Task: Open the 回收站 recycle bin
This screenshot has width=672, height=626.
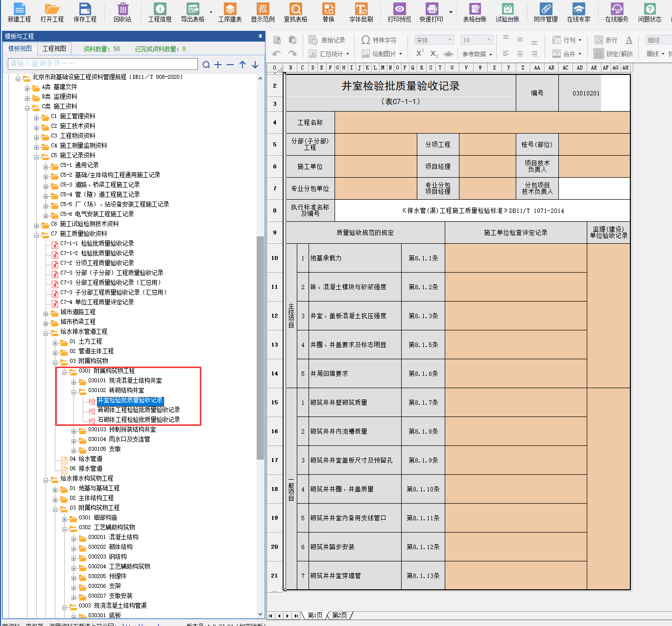Action: pos(122,12)
